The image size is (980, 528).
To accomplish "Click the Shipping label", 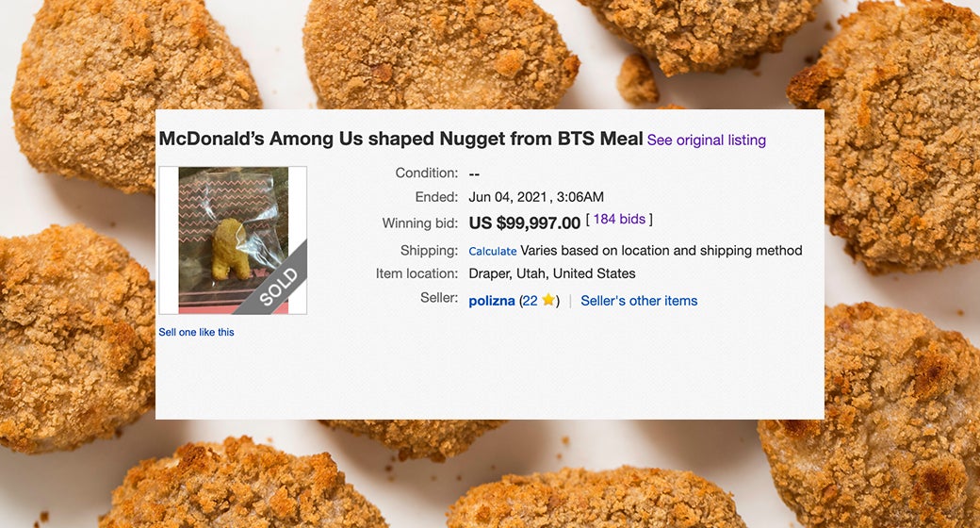I will [429, 251].
